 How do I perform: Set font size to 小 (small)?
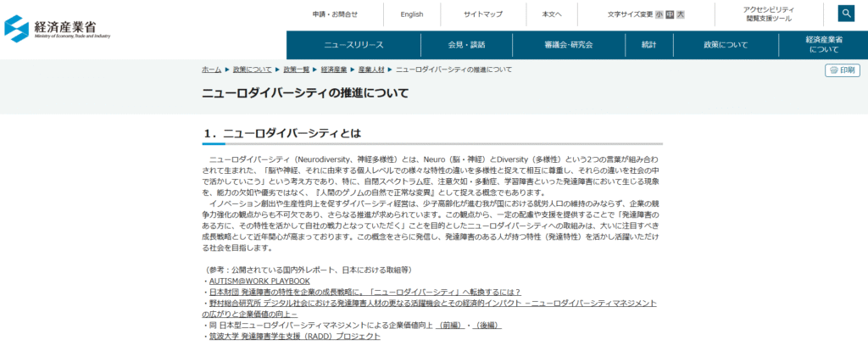[x=659, y=14]
